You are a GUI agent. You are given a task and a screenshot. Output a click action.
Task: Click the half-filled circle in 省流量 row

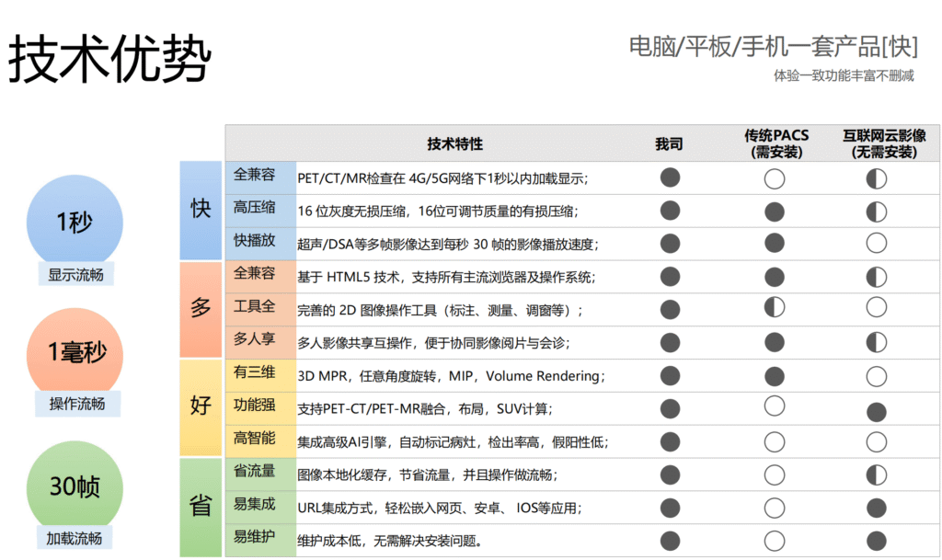877,474
